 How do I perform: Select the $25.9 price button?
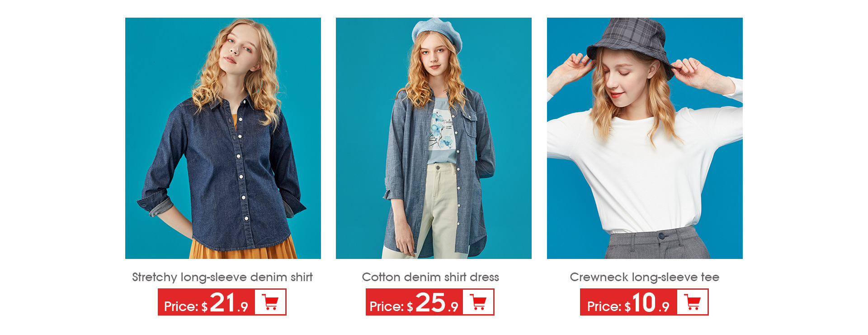[x=430, y=302]
